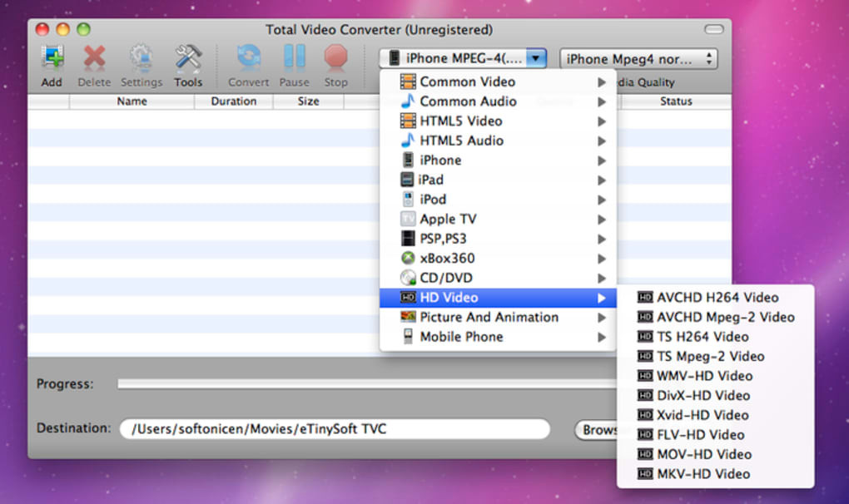
Task: Click the Pause toolbar icon
Action: (295, 57)
